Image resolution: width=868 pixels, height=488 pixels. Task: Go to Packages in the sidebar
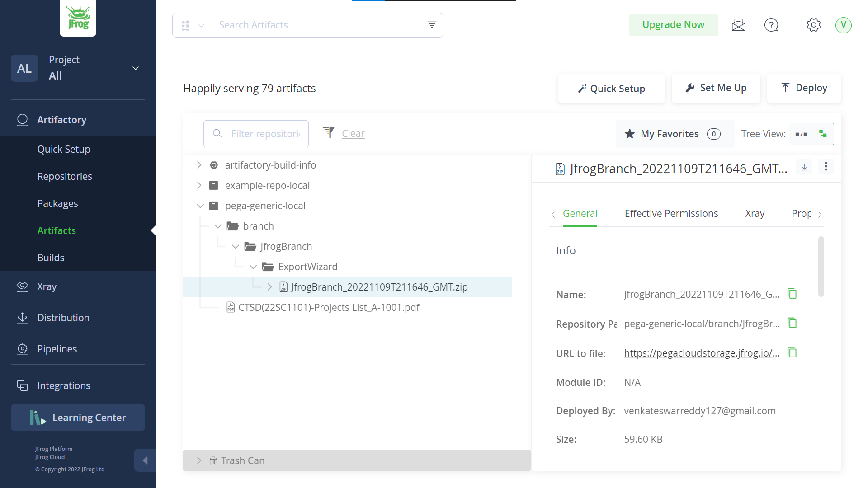(x=57, y=203)
